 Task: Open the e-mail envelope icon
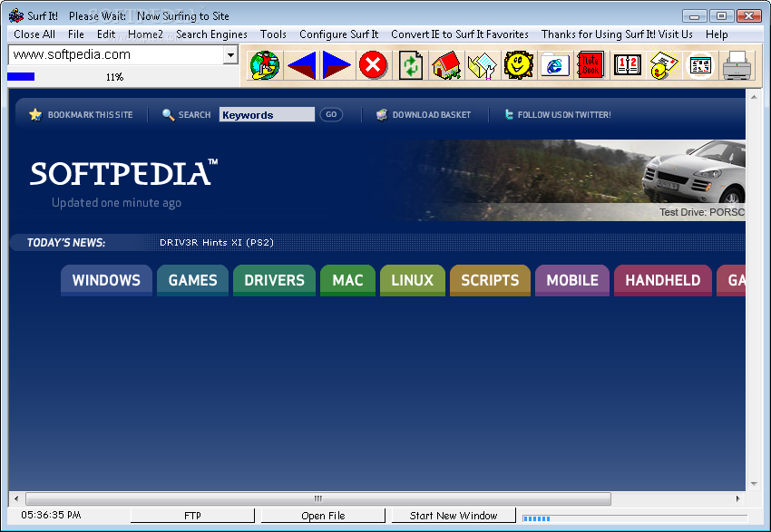tap(664, 65)
